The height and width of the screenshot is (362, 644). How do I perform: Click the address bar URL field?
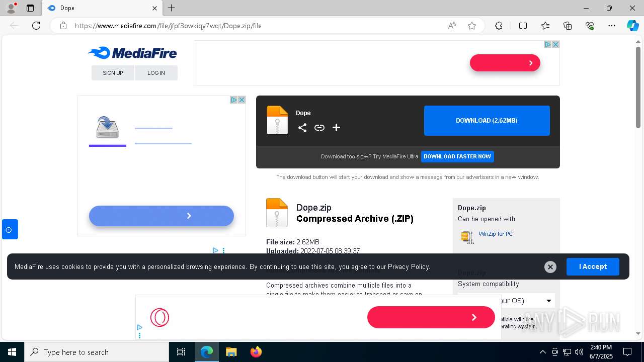(x=257, y=26)
